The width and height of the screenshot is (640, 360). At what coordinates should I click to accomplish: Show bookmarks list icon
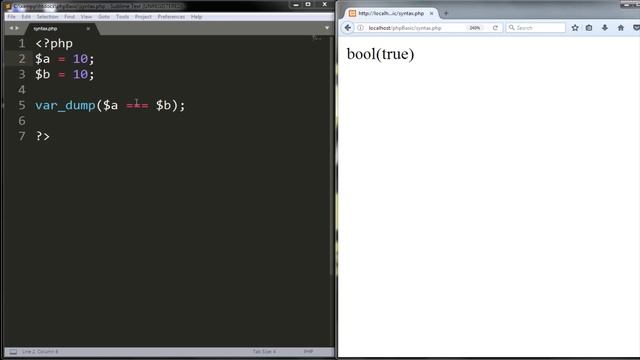(x=589, y=28)
